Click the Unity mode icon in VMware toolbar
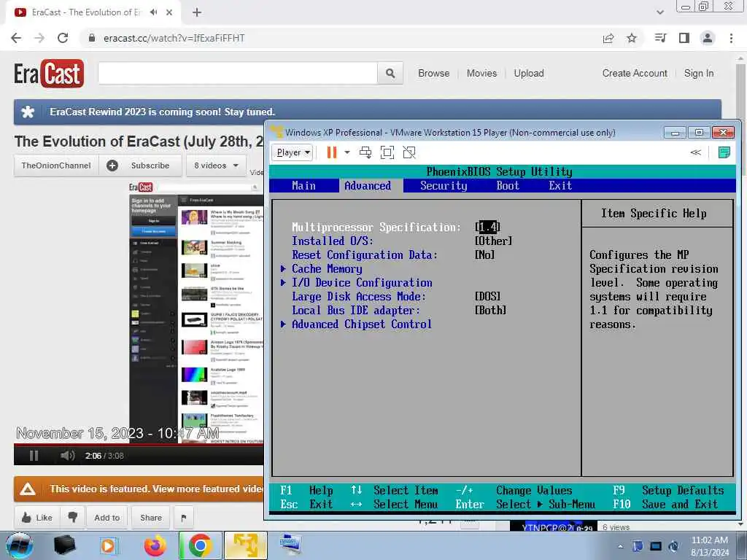 point(409,152)
